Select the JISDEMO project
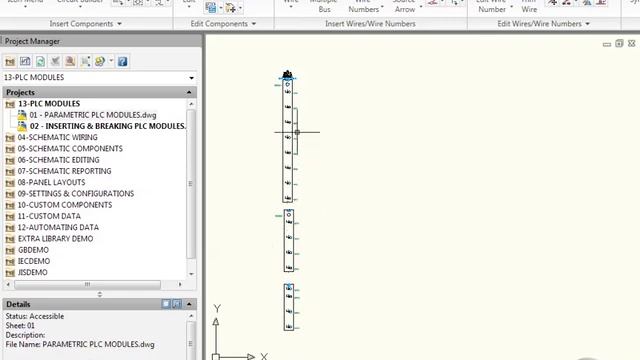The width and height of the screenshot is (640, 360). tap(32, 272)
